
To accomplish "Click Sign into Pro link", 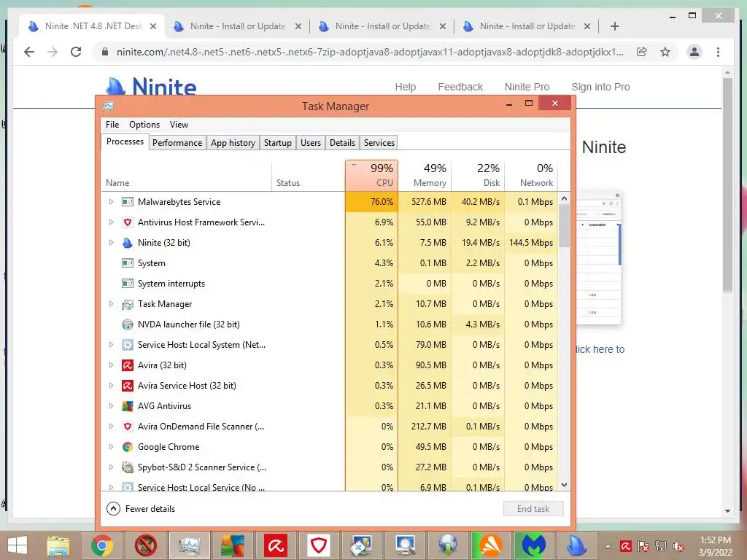I will tap(600, 87).
